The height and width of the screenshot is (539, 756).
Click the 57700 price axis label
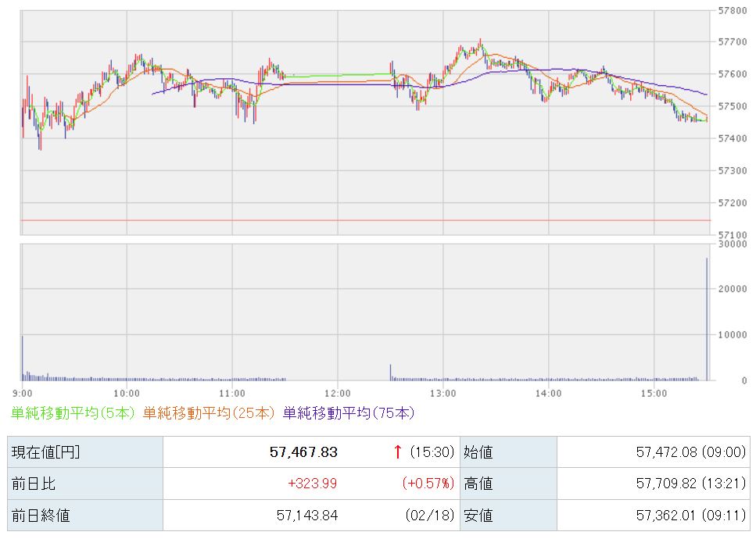(x=733, y=41)
